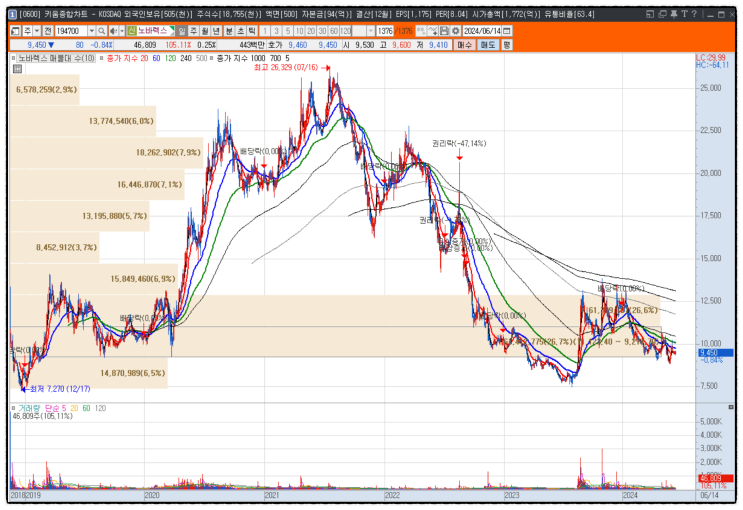Open help with the question mark icon
The width and height of the screenshot is (743, 510).
(x=694, y=14)
